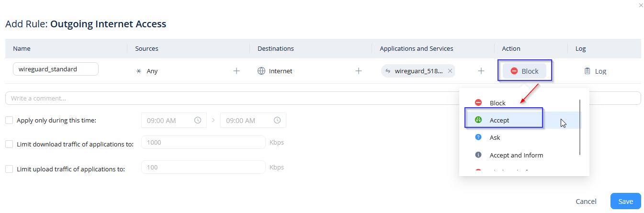This screenshot has height=213, width=644.
Task: Open the 09:00 AM start time picker
Action: tap(168, 120)
